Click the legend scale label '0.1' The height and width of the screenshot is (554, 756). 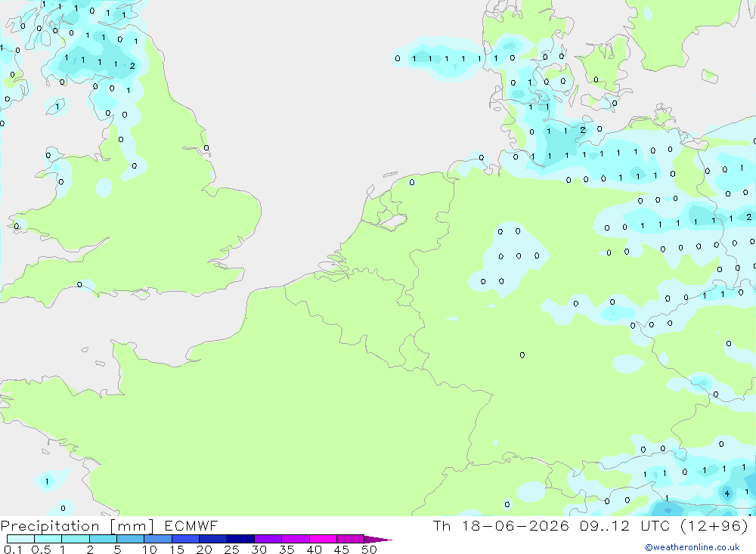pos(13,549)
